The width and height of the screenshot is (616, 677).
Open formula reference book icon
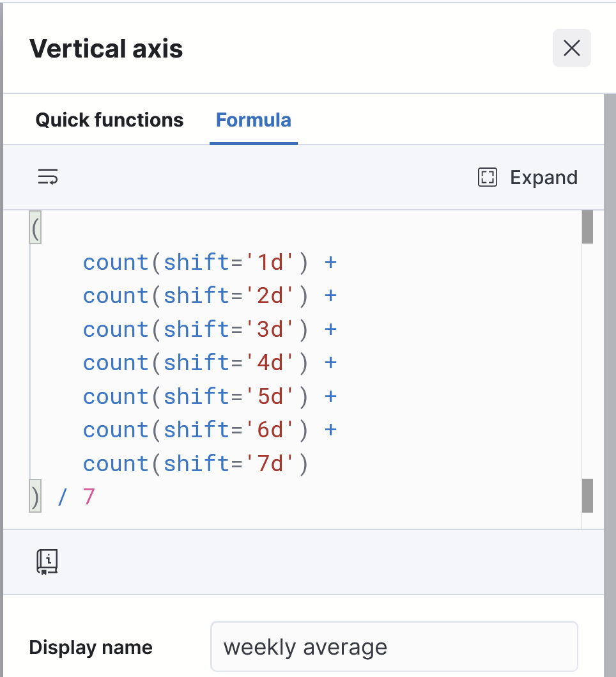47,562
